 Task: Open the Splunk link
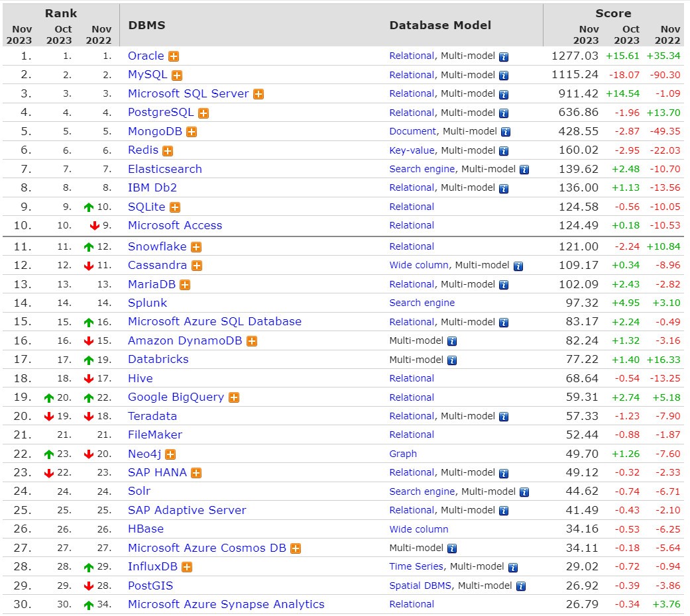coord(147,303)
